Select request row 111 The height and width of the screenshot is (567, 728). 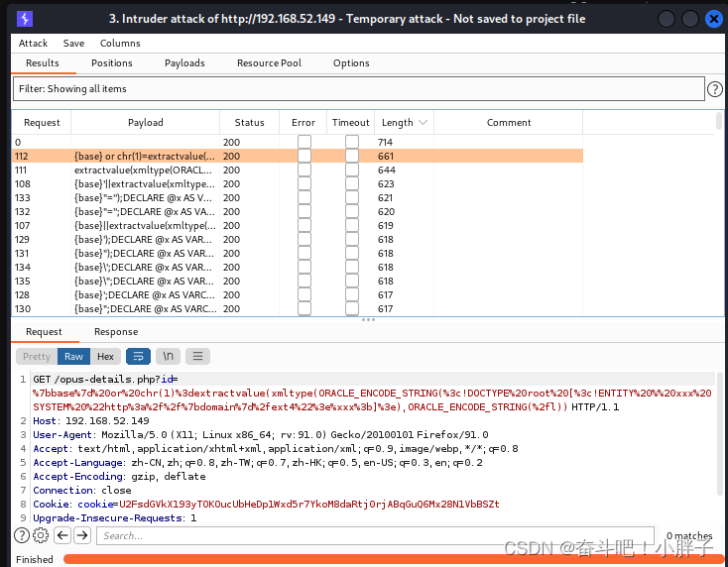(x=298, y=170)
